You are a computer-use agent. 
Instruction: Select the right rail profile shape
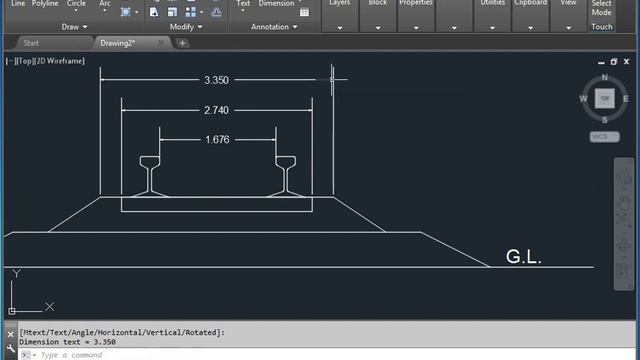pos(286,177)
